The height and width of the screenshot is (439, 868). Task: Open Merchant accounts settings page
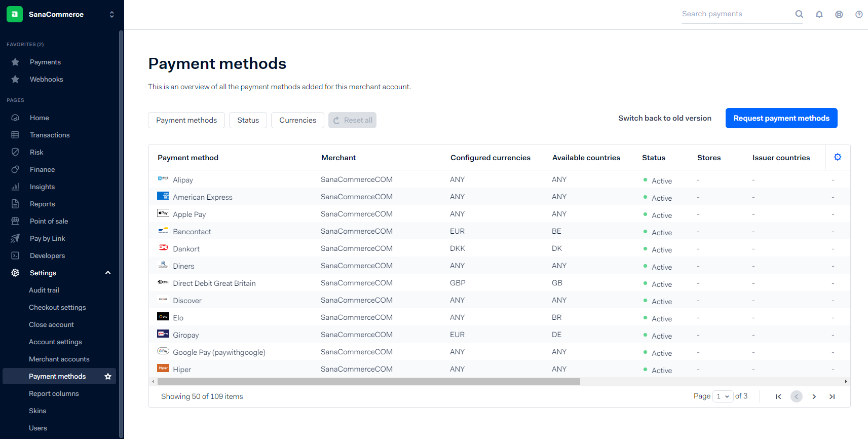[x=59, y=359]
